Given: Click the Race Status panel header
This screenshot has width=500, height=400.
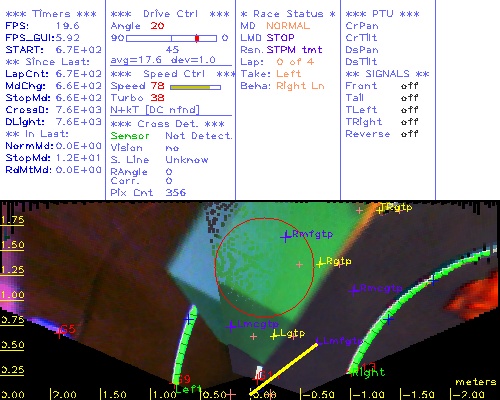Looking at the screenshot, I should coord(288,14).
